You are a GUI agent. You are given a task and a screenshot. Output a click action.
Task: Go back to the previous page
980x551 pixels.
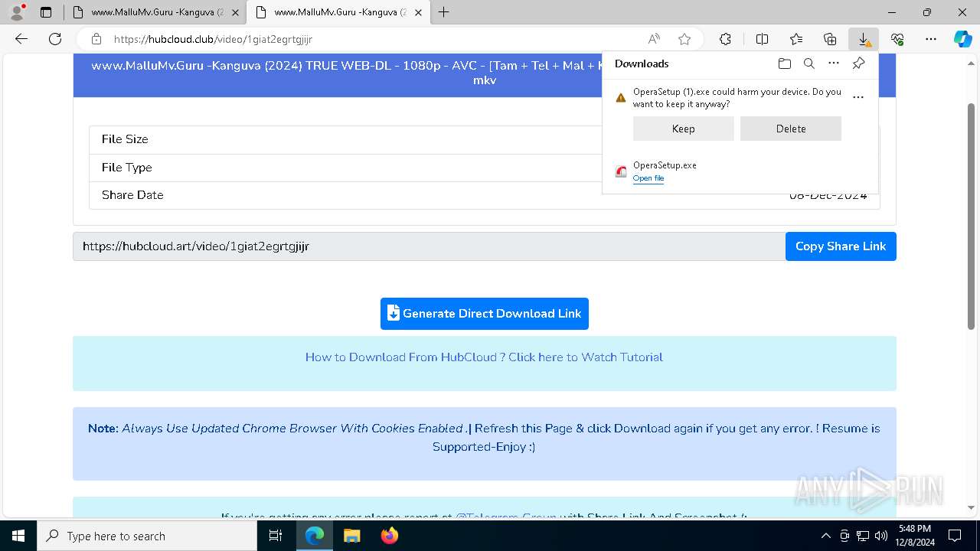[x=21, y=39]
